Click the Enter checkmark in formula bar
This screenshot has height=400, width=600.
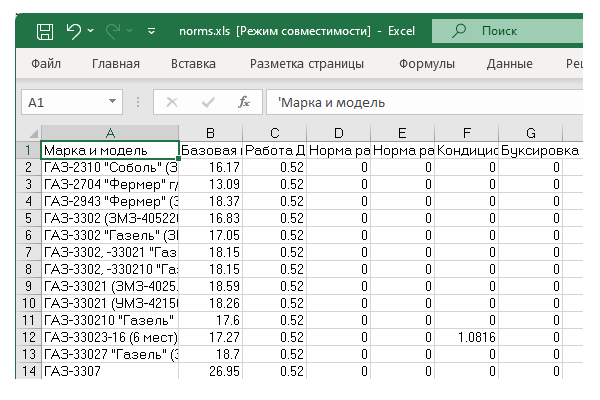[208, 102]
